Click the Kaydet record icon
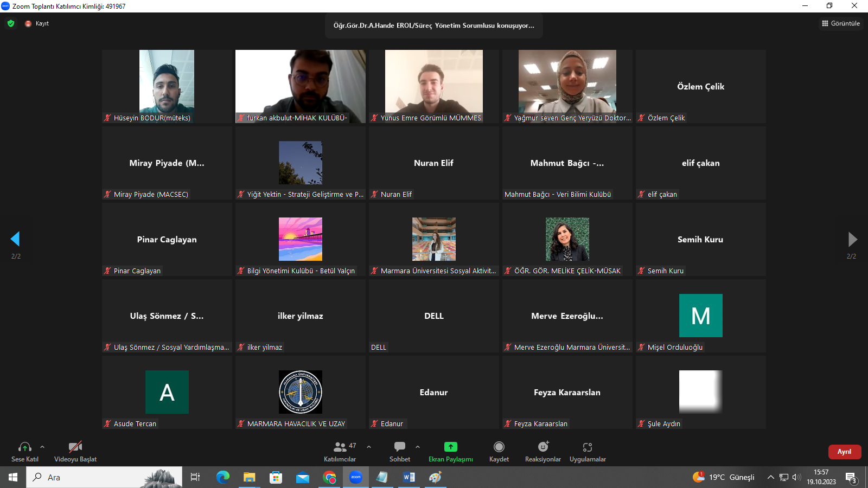This screenshot has height=488, width=868. (499, 447)
